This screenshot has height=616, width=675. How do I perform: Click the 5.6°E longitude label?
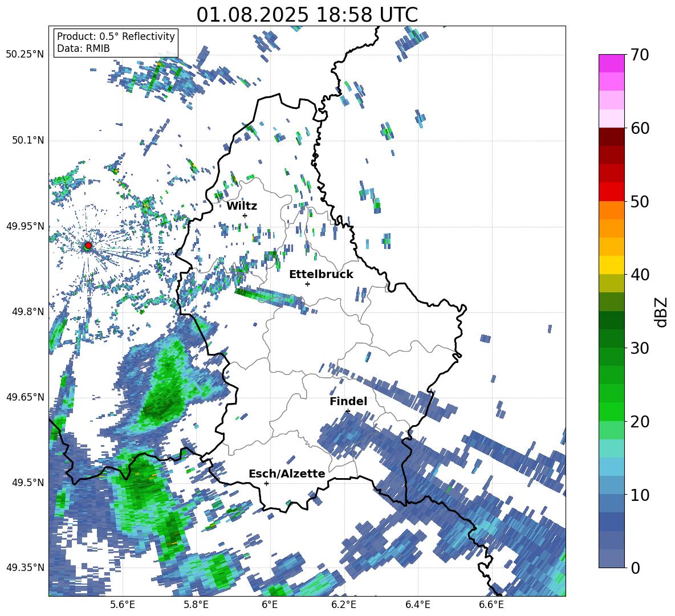(x=123, y=605)
